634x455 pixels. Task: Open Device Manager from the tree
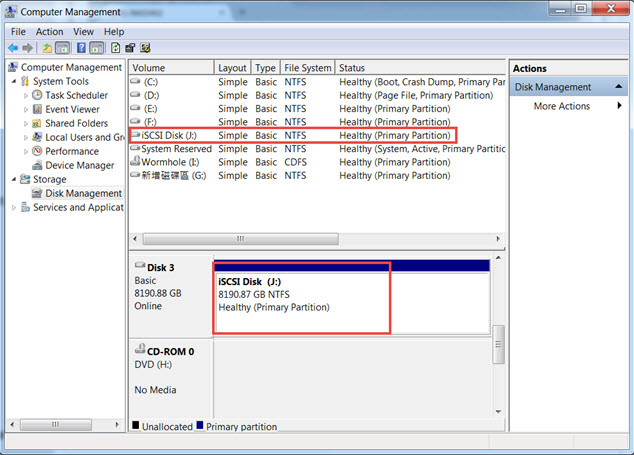[x=80, y=165]
